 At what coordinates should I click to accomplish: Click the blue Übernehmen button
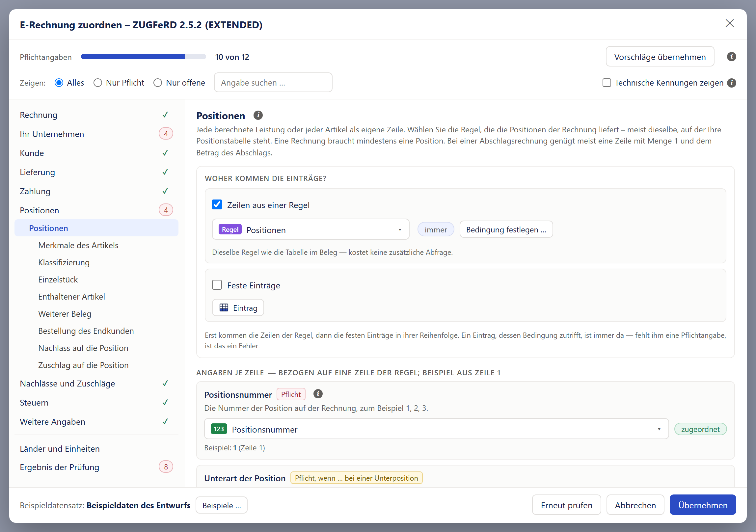[703, 505]
